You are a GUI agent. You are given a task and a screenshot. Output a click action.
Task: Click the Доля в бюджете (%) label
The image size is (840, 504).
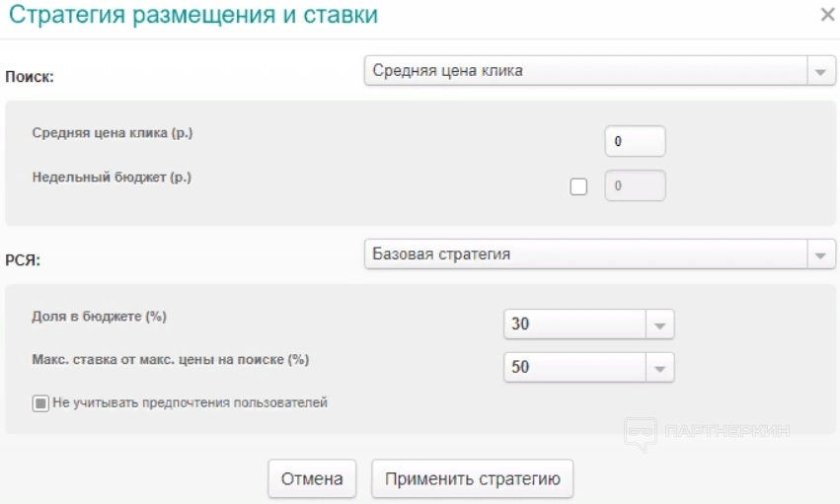click(x=99, y=317)
